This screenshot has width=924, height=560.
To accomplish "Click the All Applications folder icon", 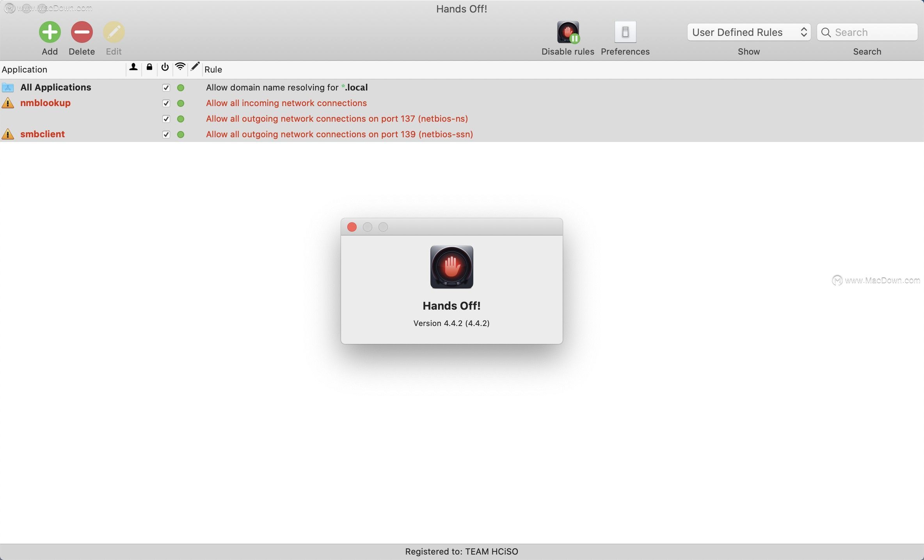I will 8,87.
